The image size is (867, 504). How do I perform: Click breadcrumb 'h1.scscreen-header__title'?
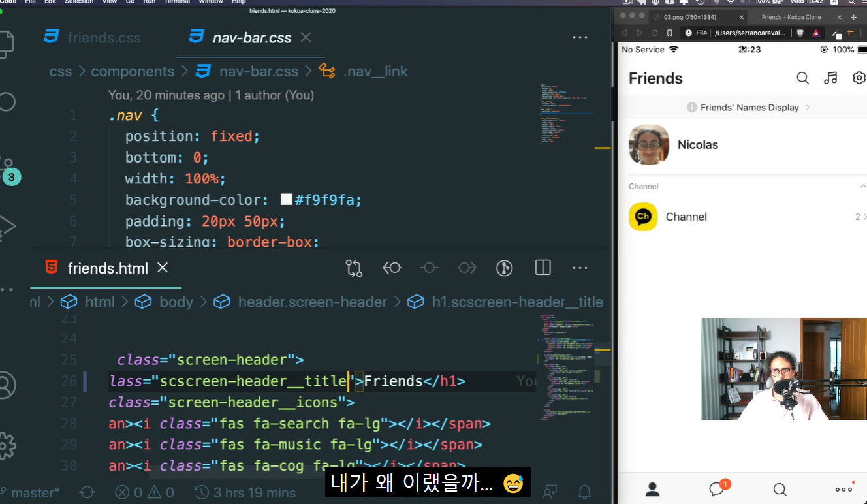[x=518, y=302]
